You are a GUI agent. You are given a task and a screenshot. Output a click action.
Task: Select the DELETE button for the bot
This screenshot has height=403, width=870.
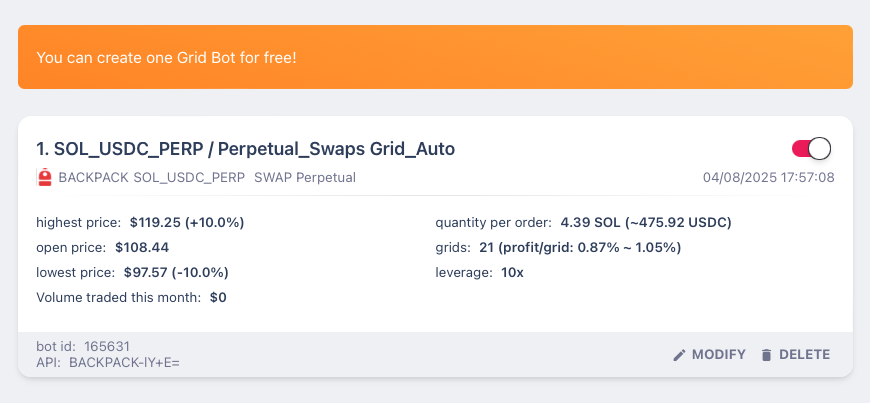tap(795, 355)
